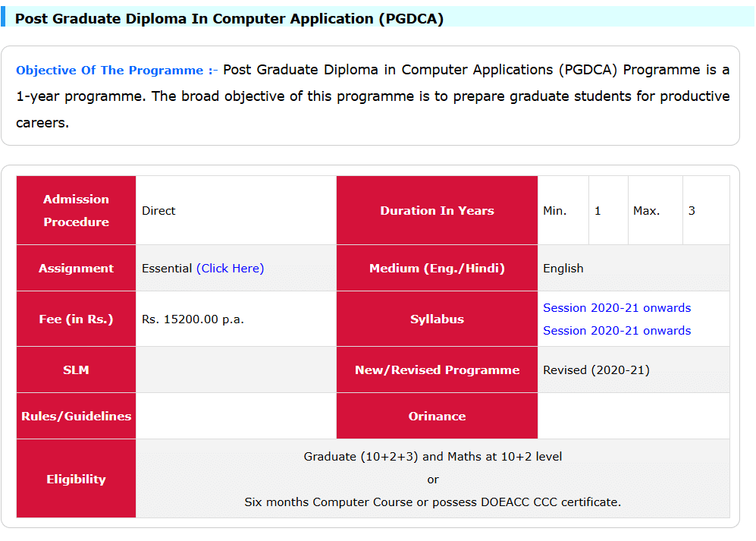This screenshot has width=756, height=541.
Task: Click the PGDCA page heading
Action: tap(229, 18)
